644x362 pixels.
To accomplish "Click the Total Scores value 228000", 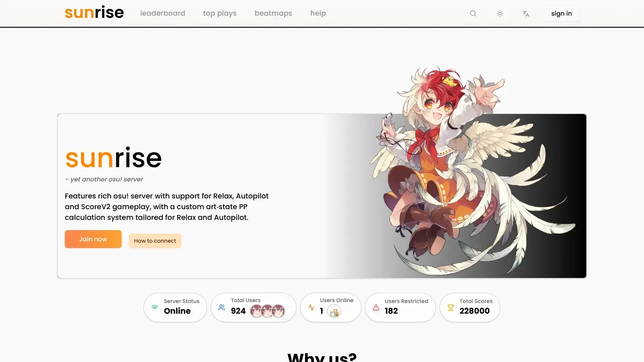I will click(475, 311).
